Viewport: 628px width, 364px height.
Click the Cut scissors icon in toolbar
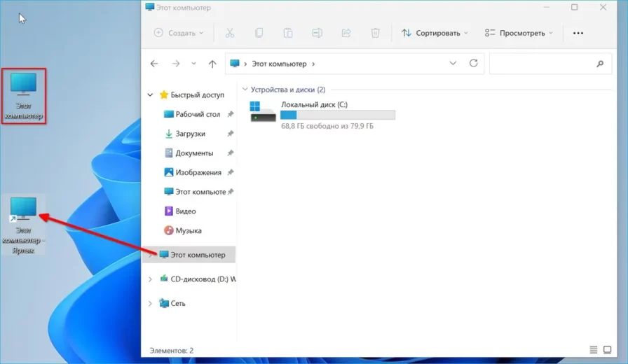pos(229,33)
